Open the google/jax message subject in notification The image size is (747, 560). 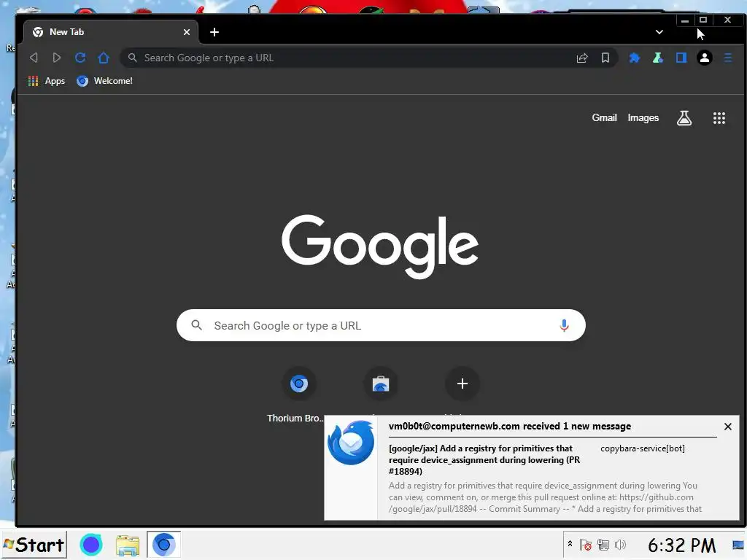click(484, 460)
